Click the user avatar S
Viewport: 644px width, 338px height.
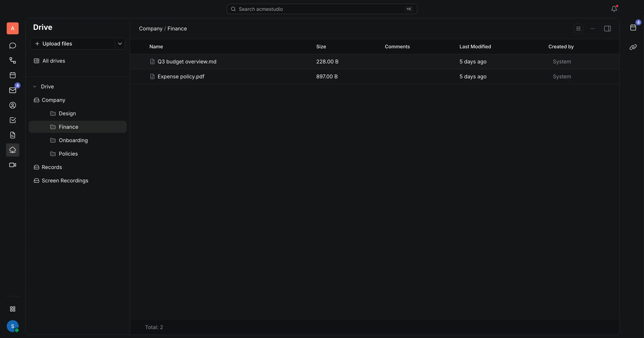pos(13,326)
